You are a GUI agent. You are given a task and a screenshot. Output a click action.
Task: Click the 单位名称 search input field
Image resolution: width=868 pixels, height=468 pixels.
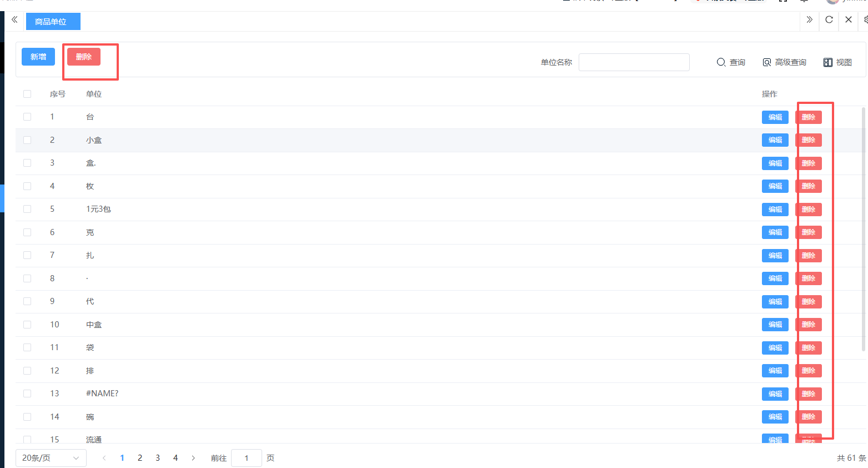click(634, 62)
